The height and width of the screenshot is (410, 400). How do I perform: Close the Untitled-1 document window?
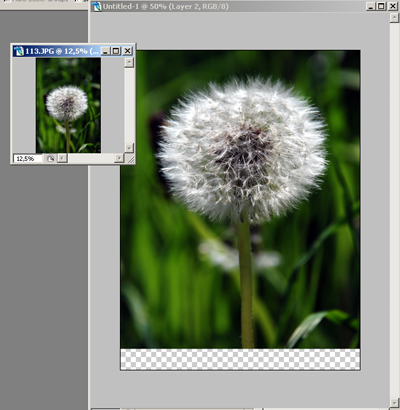392,6
